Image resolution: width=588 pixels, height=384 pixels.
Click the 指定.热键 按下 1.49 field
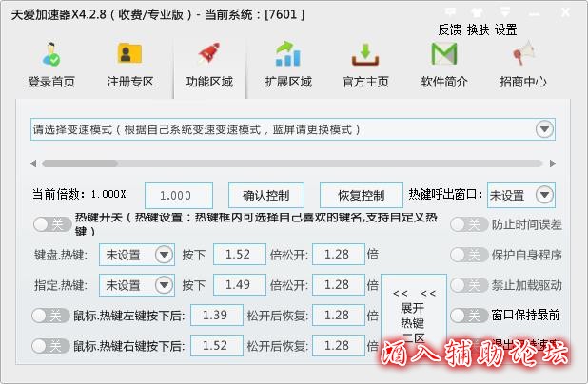tap(240, 285)
